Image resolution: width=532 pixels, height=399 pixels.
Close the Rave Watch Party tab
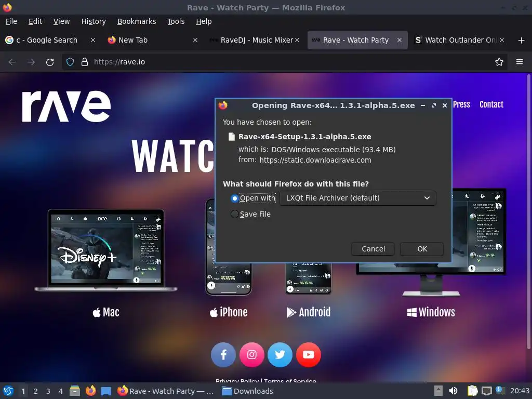point(400,40)
